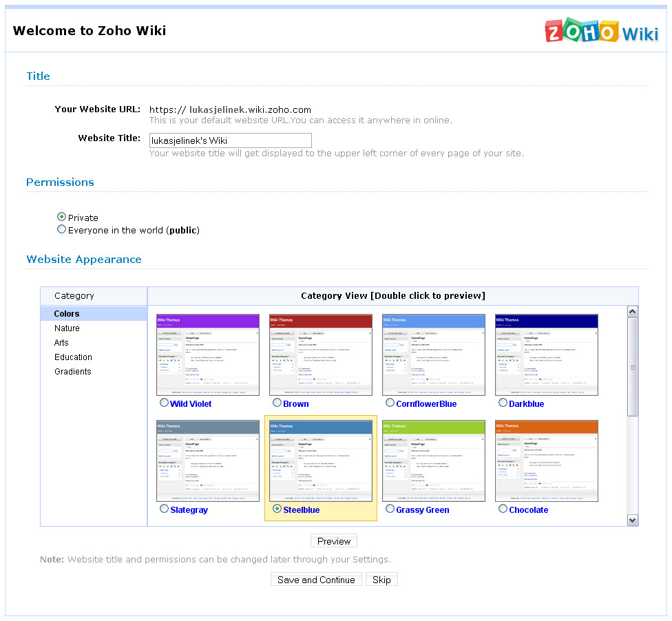The width and height of the screenshot is (672, 621).
Task: Click Save and Continue
Action: tap(316, 580)
